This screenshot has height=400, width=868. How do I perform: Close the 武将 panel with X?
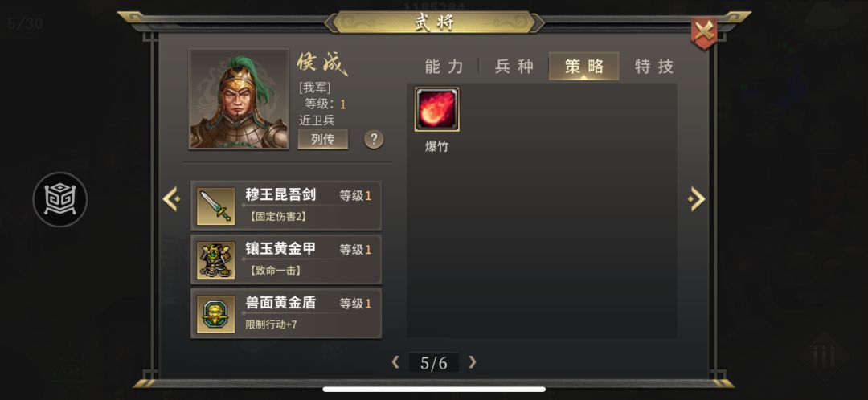coord(704,32)
